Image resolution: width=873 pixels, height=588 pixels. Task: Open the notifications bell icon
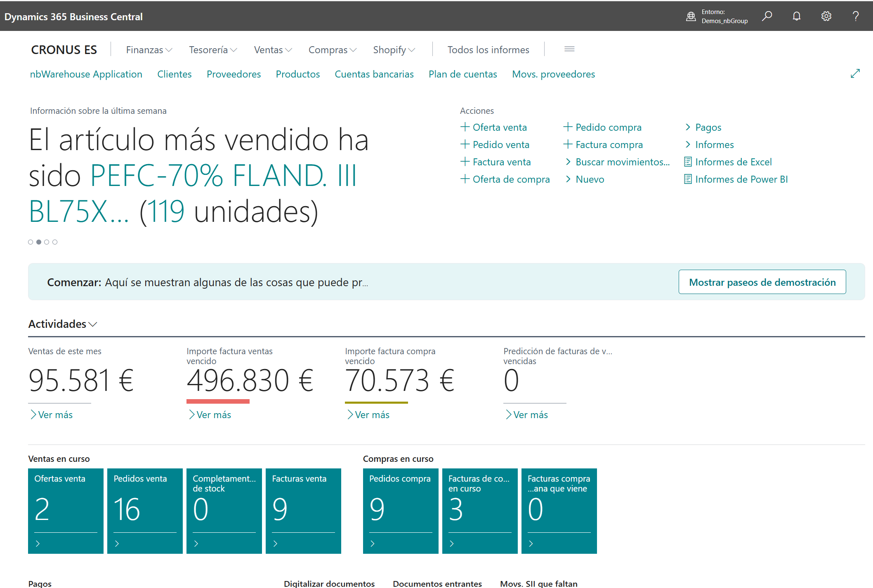click(x=797, y=16)
